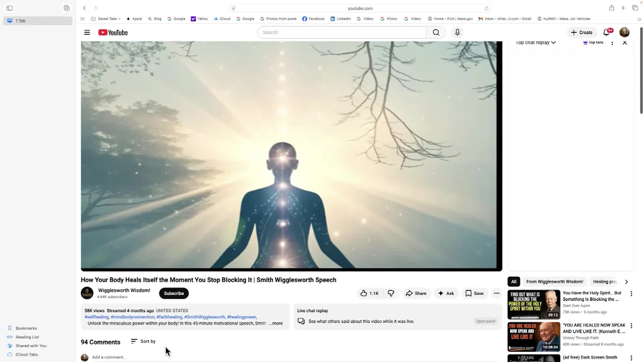Open the Facebook bookmark
644x362 pixels.
[x=313, y=19]
